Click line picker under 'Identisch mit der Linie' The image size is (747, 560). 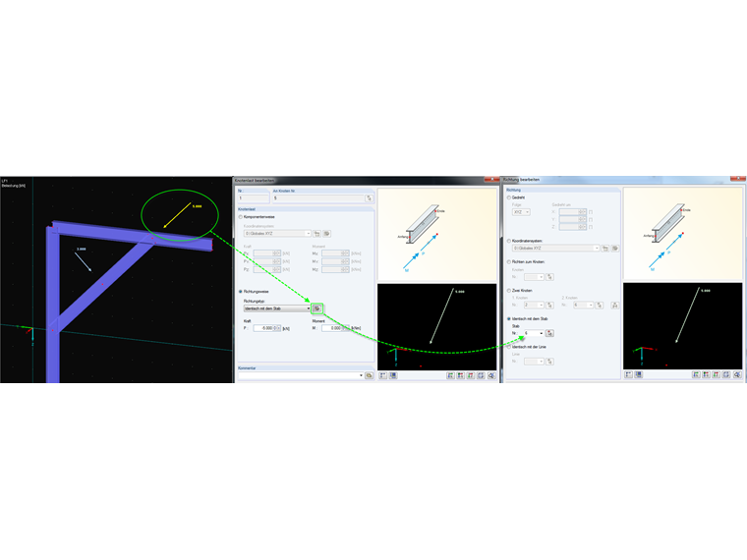click(549, 362)
